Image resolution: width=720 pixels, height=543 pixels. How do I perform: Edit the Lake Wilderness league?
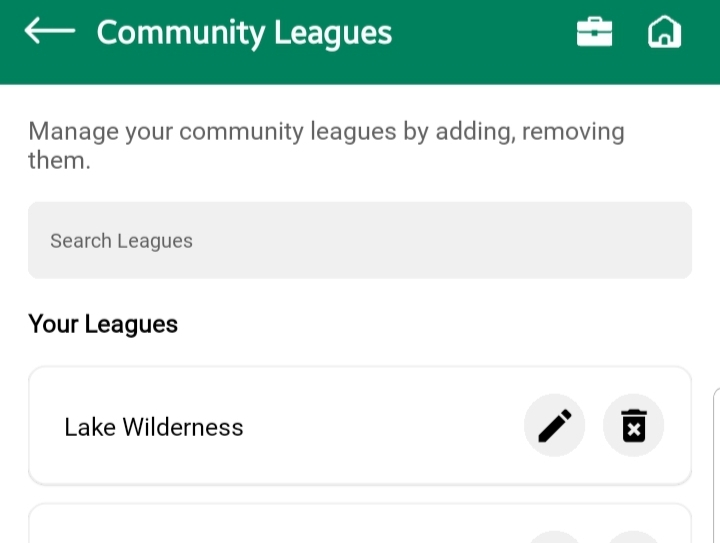(x=554, y=427)
